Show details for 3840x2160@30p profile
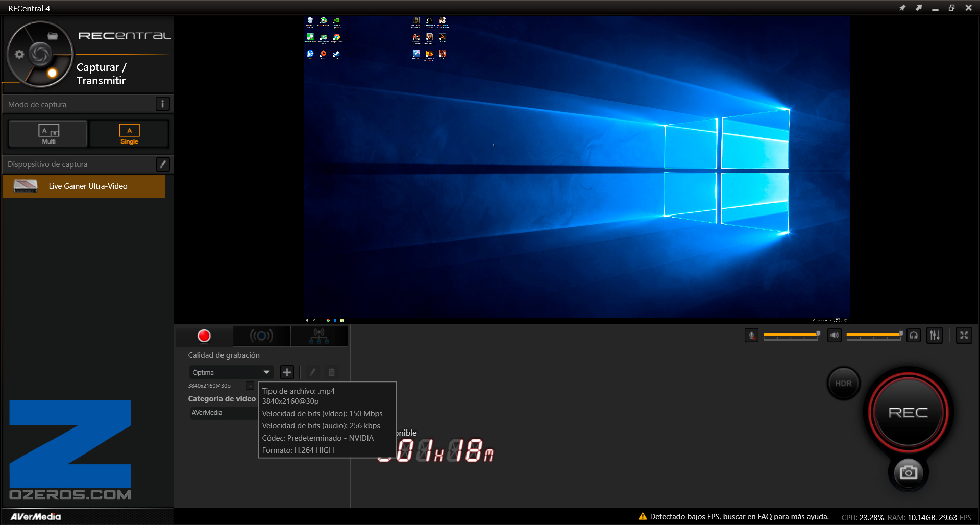 point(250,386)
